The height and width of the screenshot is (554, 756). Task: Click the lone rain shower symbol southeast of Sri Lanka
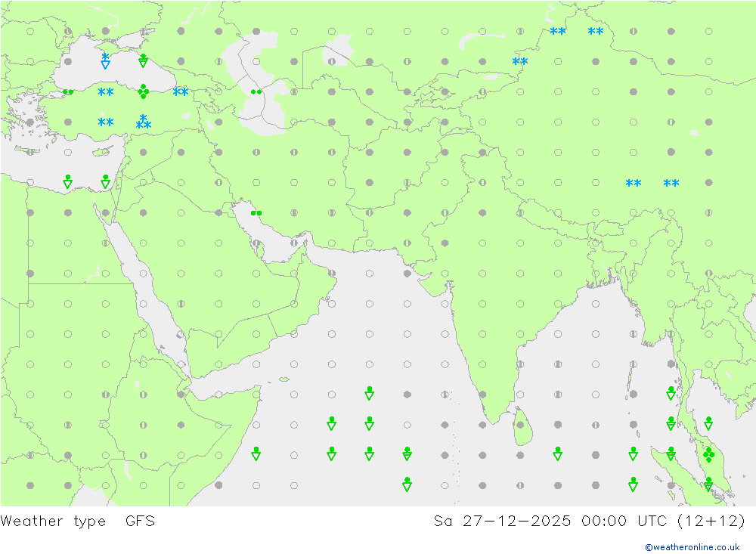[558, 454]
